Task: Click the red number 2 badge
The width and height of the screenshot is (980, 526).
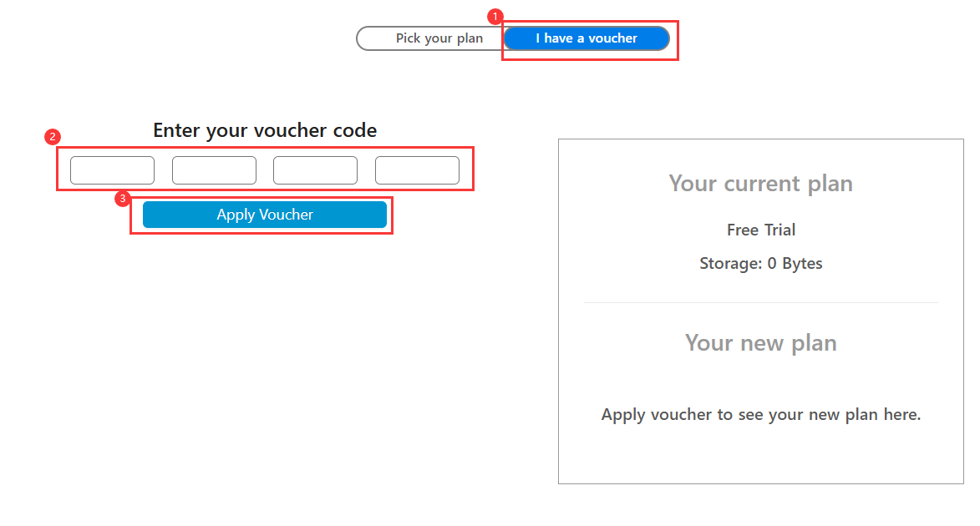Action: 52,136
